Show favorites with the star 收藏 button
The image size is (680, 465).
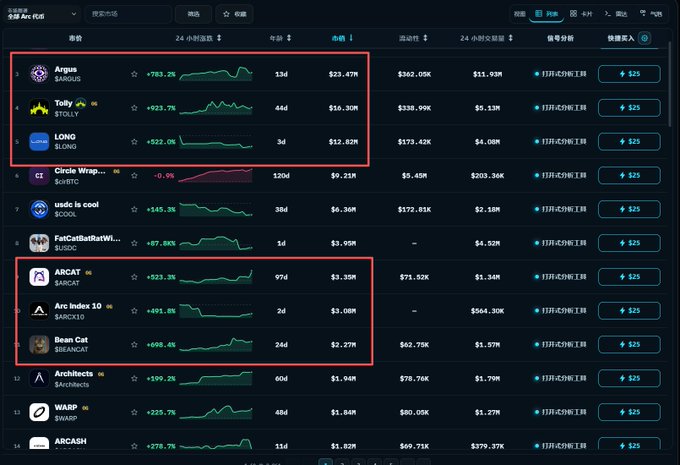point(235,14)
